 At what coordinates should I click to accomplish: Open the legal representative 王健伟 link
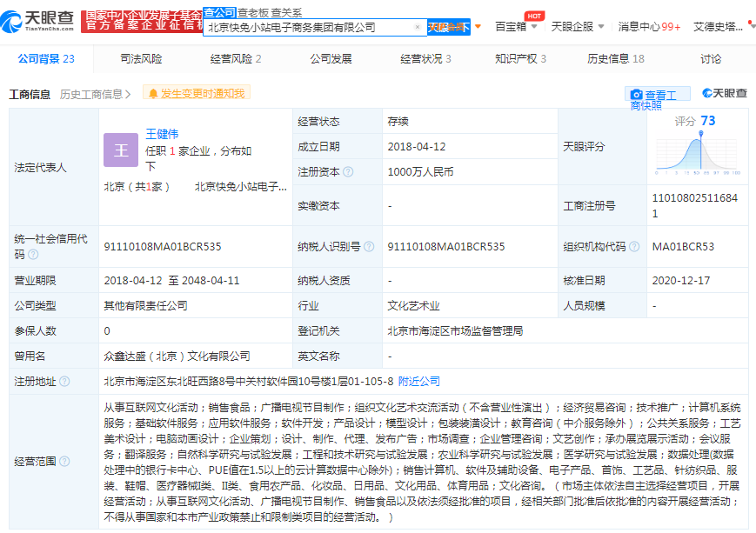[162, 134]
